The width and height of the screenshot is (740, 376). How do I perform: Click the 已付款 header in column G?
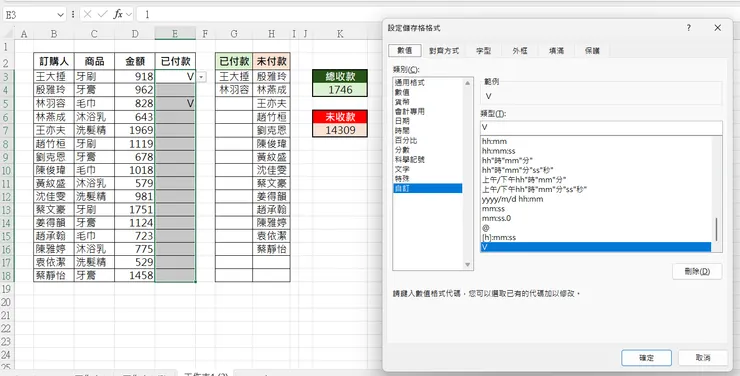coord(234,61)
